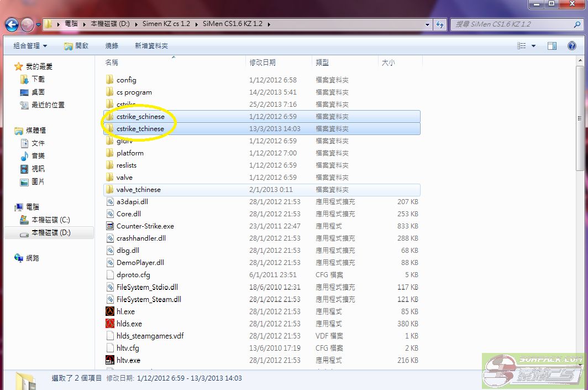Viewport: 588px width, 390px height.
Task: Select the cs program folder icon
Action: (x=109, y=92)
